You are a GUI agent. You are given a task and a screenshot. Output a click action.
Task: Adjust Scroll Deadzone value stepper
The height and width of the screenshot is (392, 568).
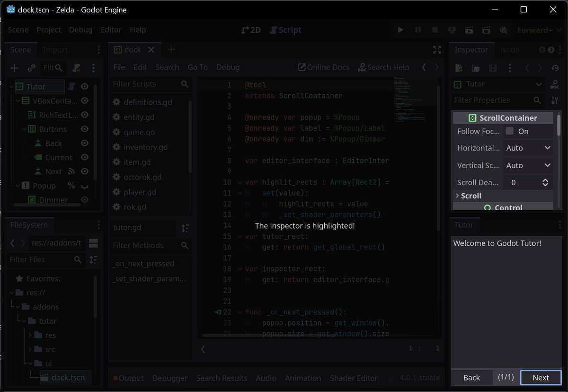pos(545,182)
